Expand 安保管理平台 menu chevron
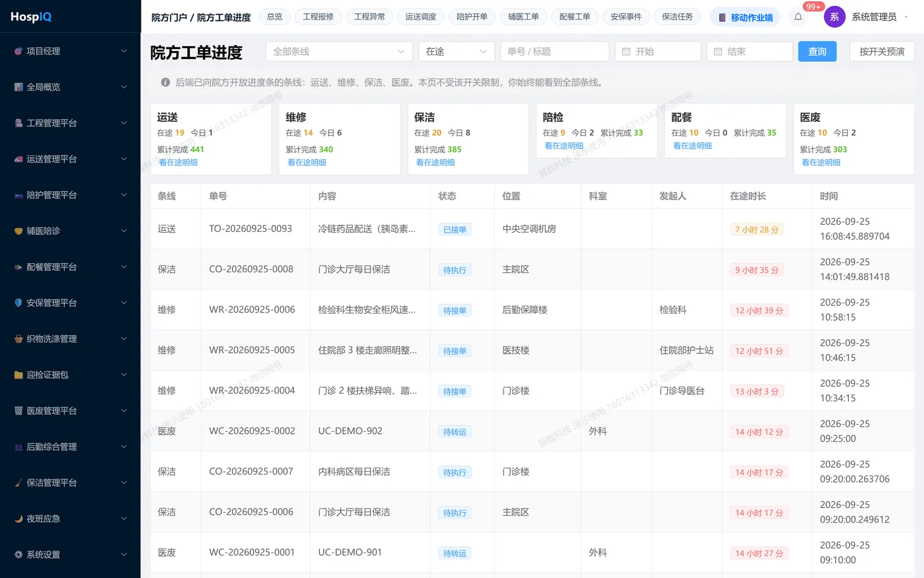Screen dimensions: 924x578 124,302
